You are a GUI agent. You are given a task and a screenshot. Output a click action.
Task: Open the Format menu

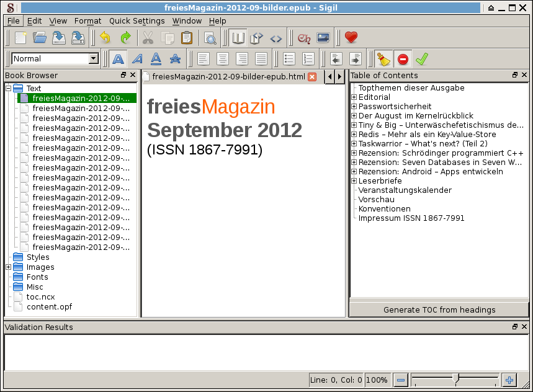click(87, 21)
